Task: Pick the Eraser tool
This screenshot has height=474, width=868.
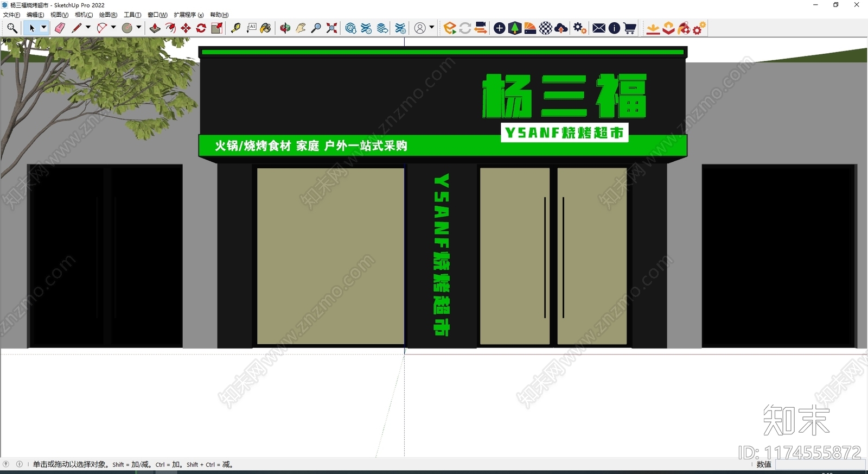Action: (60, 28)
